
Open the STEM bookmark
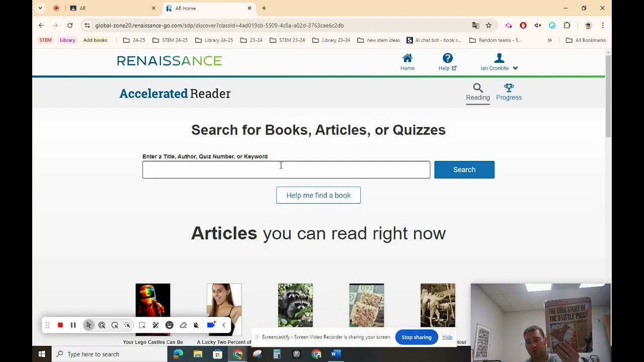click(45, 40)
